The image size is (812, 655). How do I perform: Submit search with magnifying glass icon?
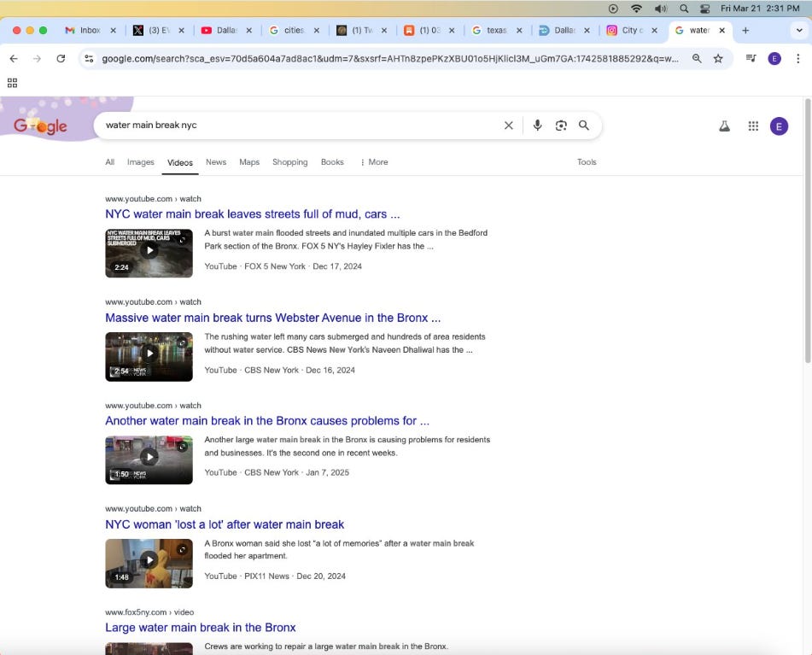click(584, 126)
